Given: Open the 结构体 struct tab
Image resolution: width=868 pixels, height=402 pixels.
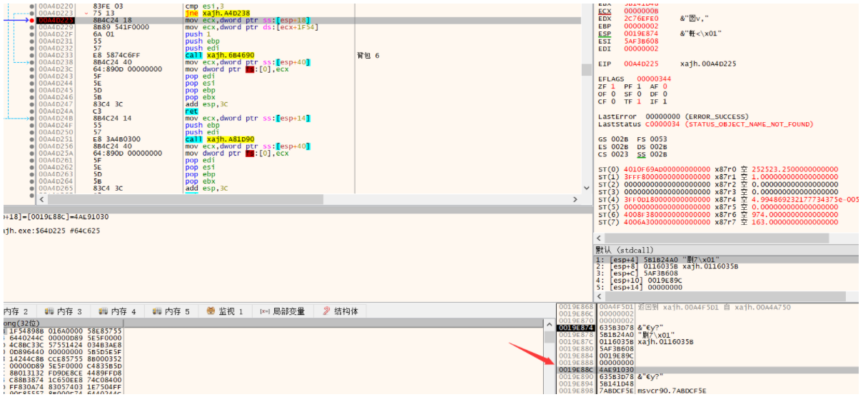Looking at the screenshot, I should pos(341,311).
